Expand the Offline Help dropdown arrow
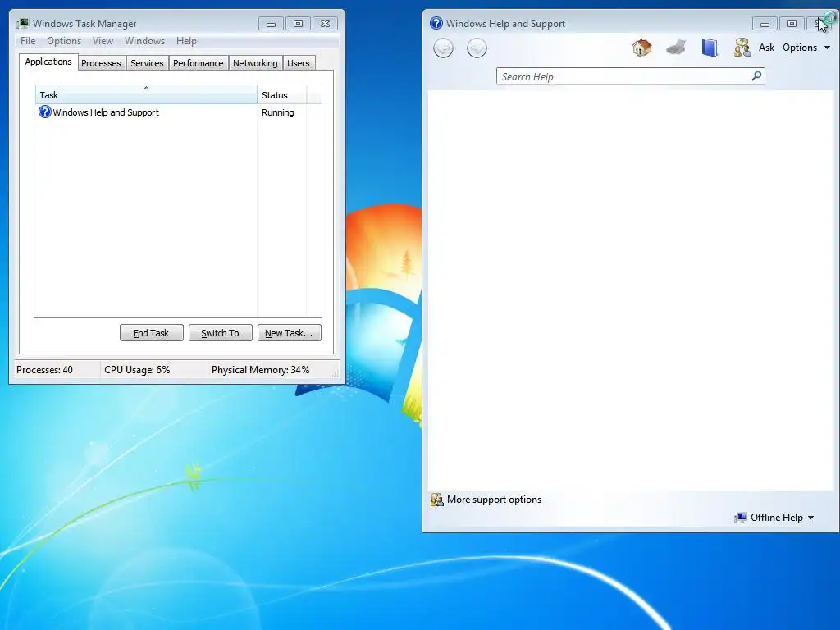The width and height of the screenshot is (840, 630). [810, 518]
